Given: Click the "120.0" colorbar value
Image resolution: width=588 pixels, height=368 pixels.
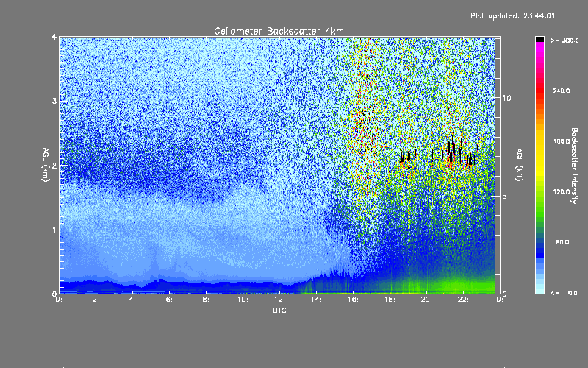Looking at the screenshot, I should pos(562,191).
